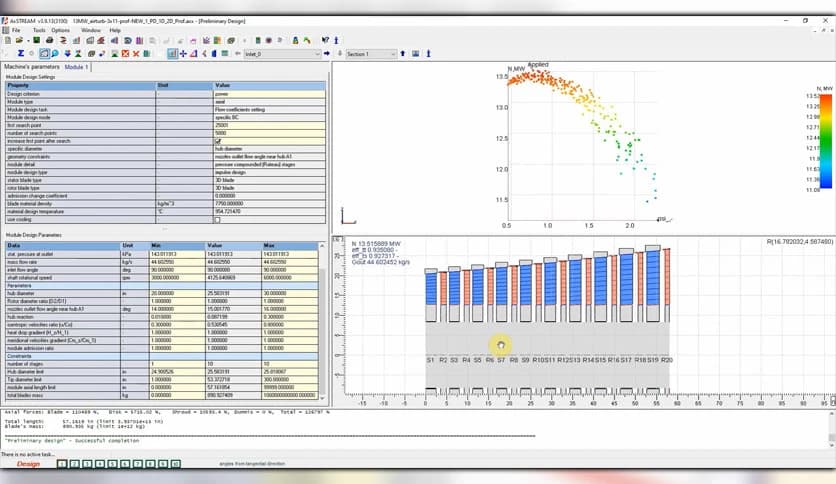Open the Window menu
The height and width of the screenshot is (484, 836).
point(91,30)
